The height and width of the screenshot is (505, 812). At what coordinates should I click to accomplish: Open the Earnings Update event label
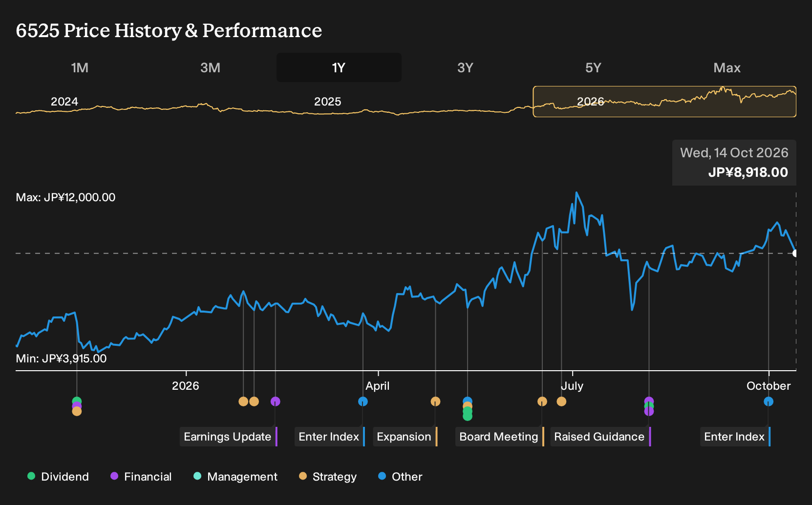(x=228, y=437)
